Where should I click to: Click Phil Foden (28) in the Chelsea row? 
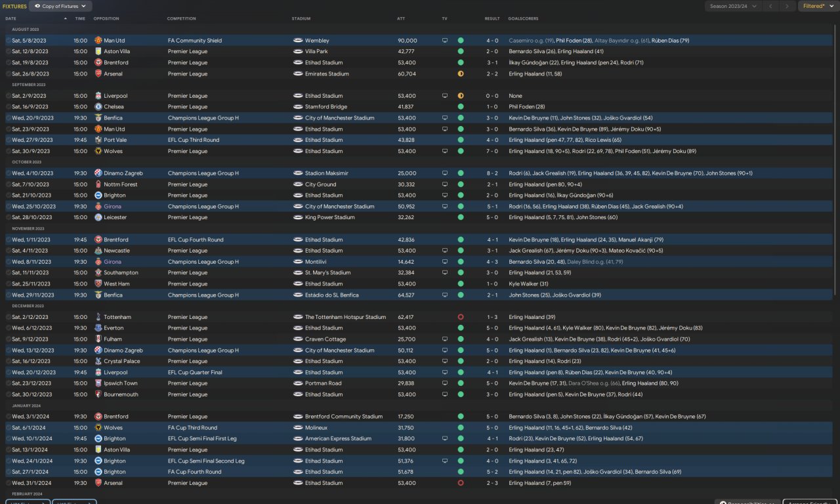tap(527, 107)
